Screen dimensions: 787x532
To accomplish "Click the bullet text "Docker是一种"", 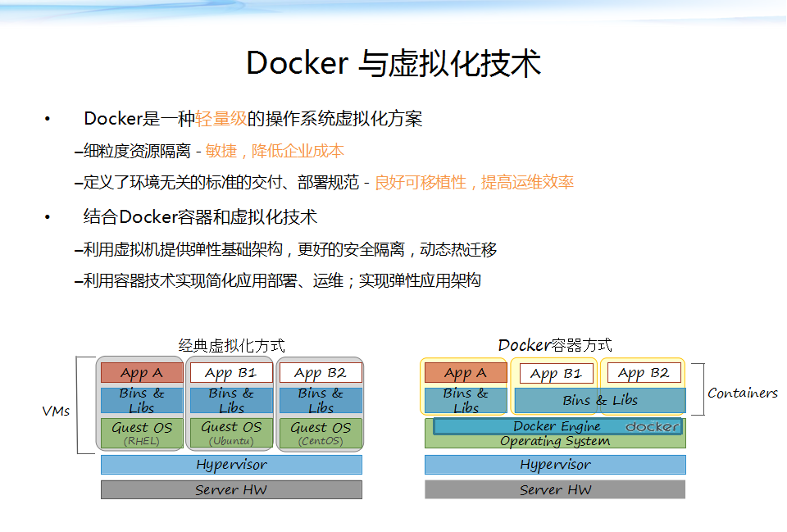I will [139, 119].
